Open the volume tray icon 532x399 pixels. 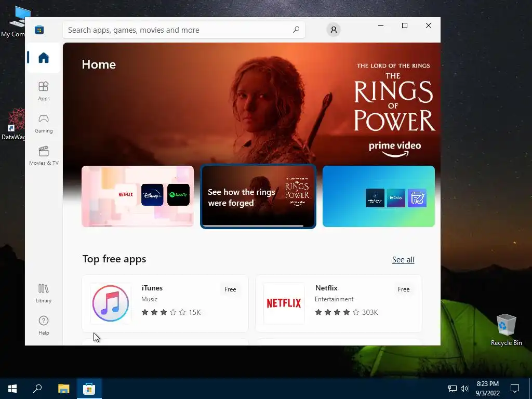(x=464, y=389)
